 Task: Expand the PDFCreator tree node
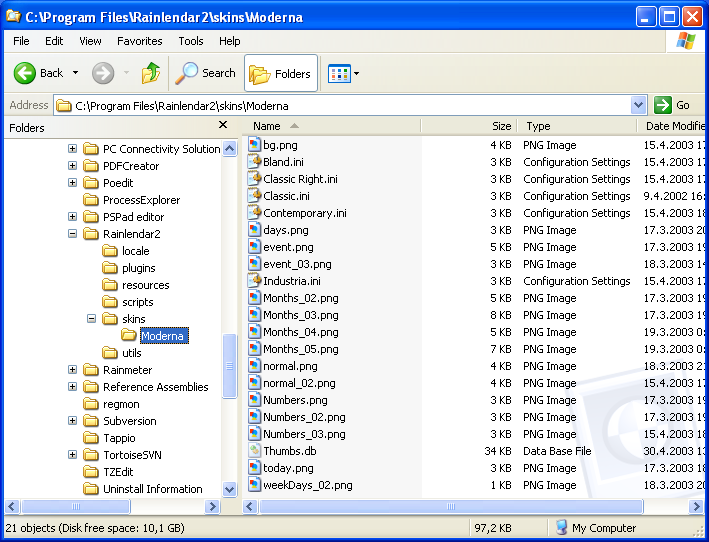(x=72, y=165)
